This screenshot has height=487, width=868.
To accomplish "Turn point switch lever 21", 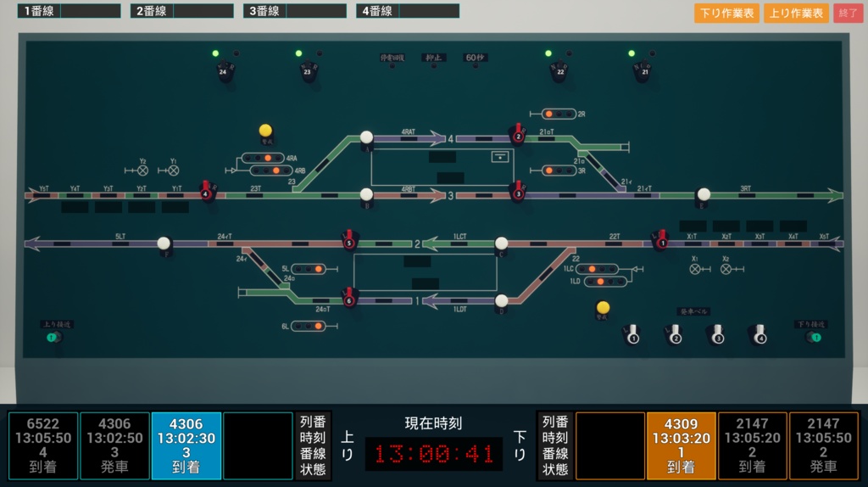I will [643, 71].
